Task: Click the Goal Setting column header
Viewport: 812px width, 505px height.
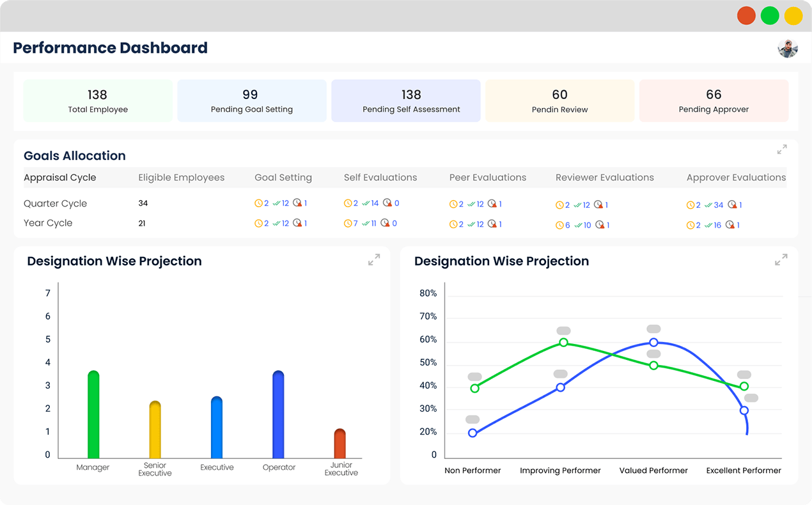Action: (x=283, y=178)
